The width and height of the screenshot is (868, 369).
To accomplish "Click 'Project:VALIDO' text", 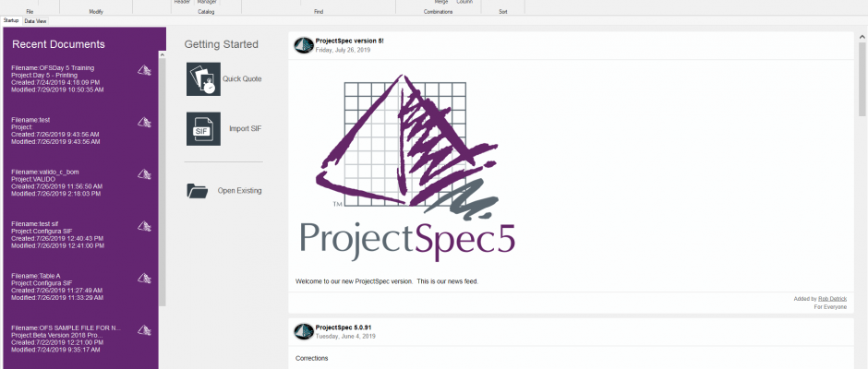I will (32, 179).
